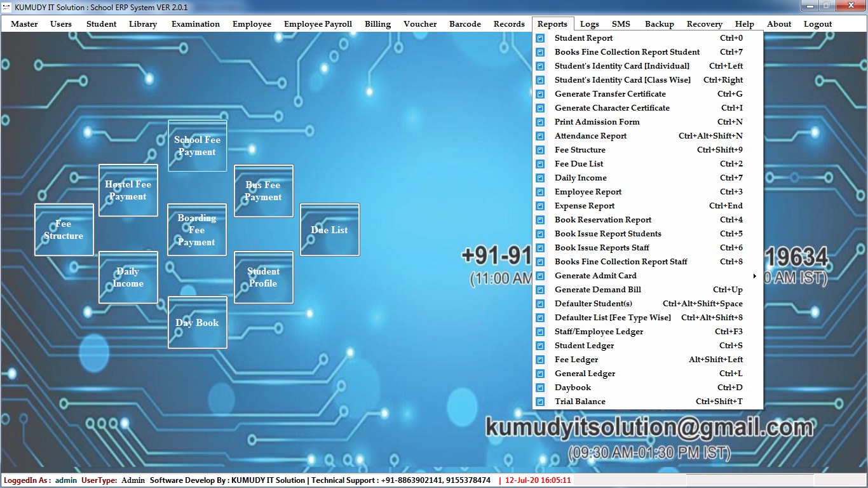Select Student Report from Reports menu

click(x=583, y=38)
